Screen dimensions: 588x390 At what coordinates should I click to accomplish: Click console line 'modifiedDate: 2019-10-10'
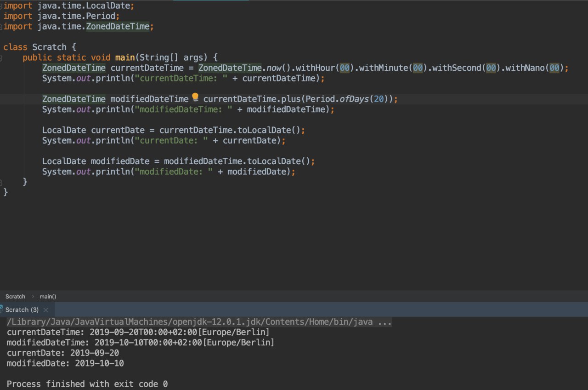click(65, 363)
